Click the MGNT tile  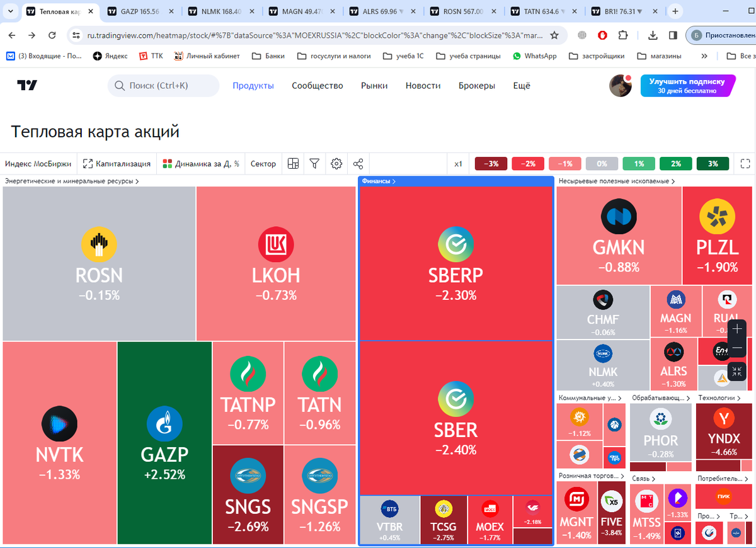click(576, 513)
